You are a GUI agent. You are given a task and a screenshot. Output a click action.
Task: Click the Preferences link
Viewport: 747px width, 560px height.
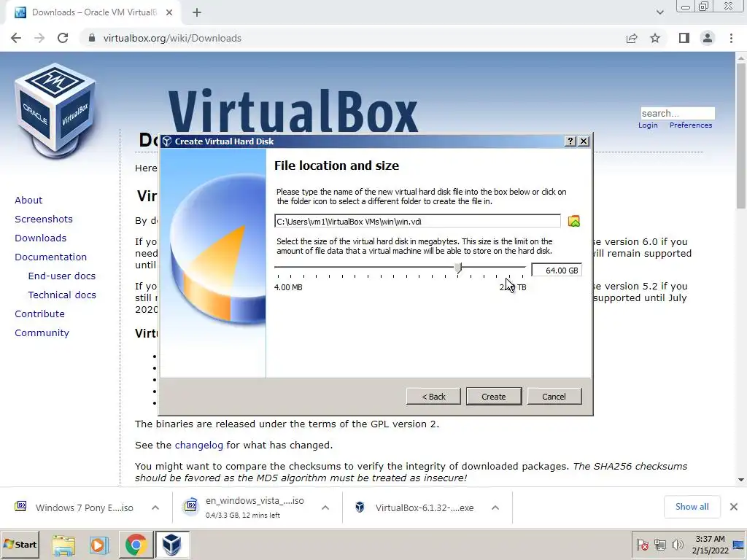click(x=691, y=125)
